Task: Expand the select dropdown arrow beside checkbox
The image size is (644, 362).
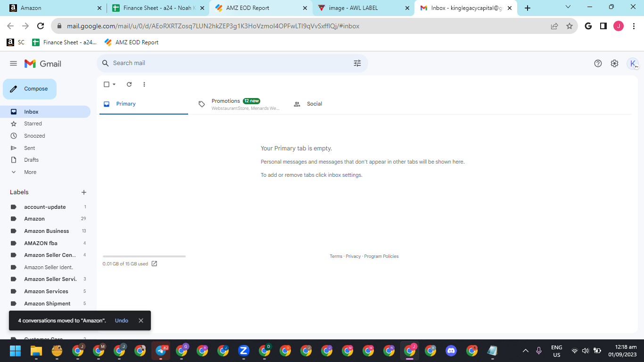Action: (114, 84)
